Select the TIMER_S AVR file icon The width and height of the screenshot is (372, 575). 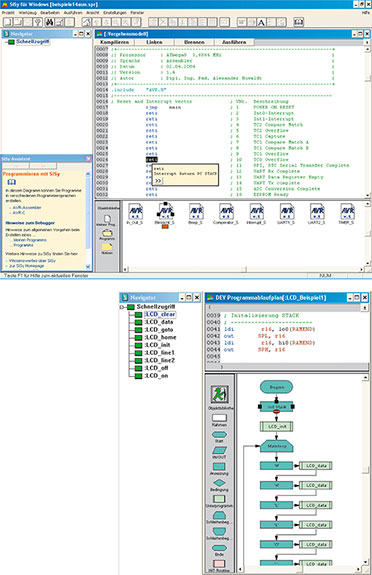click(347, 213)
